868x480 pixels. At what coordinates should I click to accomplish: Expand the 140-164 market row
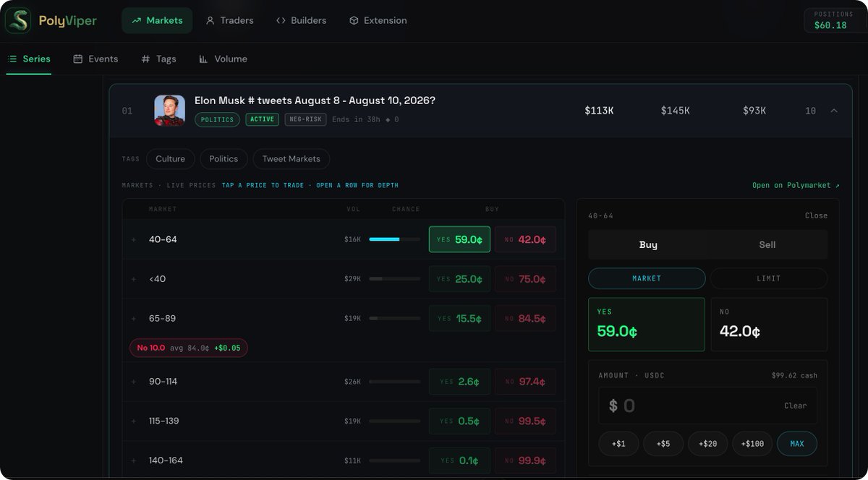coord(133,460)
